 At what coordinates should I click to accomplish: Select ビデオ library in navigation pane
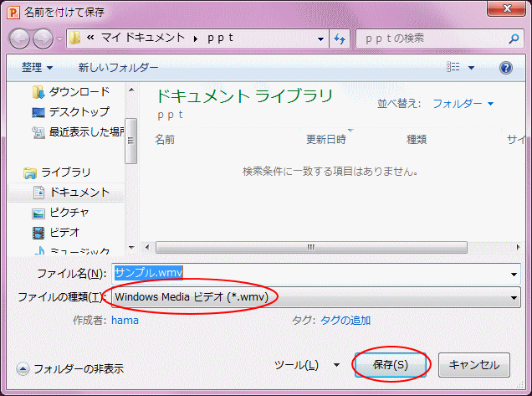pyautogui.click(x=64, y=233)
